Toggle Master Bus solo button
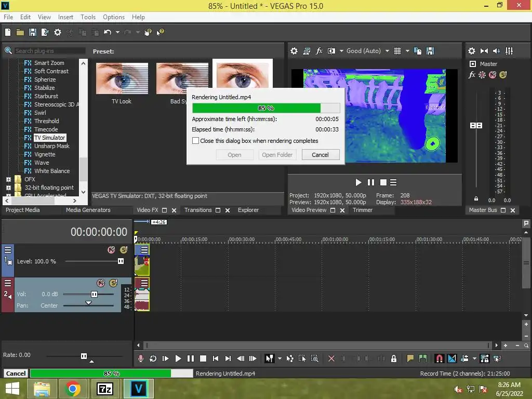 click(x=503, y=75)
